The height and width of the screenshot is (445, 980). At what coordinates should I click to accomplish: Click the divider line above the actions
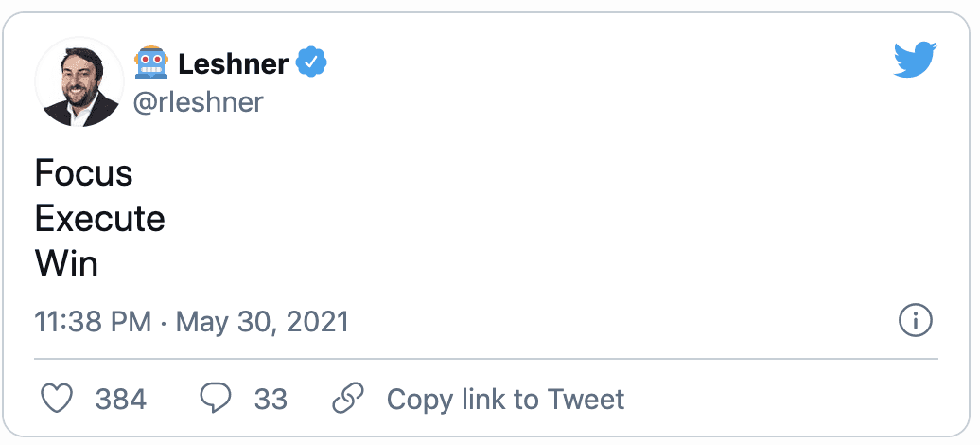point(486,359)
